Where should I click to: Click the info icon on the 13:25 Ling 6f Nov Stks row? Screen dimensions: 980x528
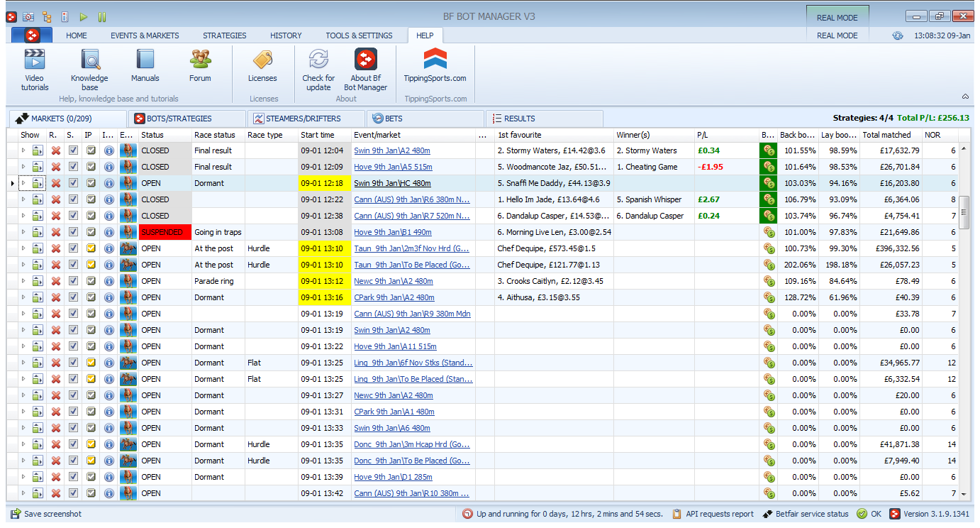[x=108, y=363]
